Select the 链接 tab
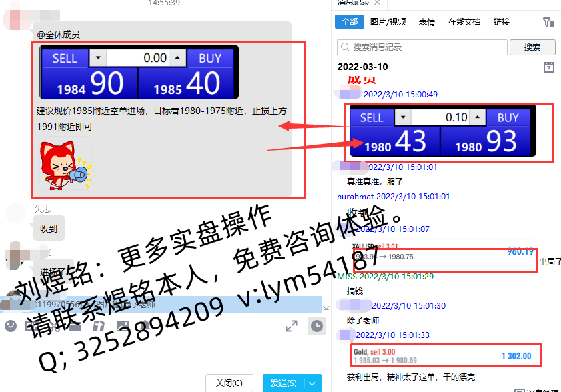 502,22
